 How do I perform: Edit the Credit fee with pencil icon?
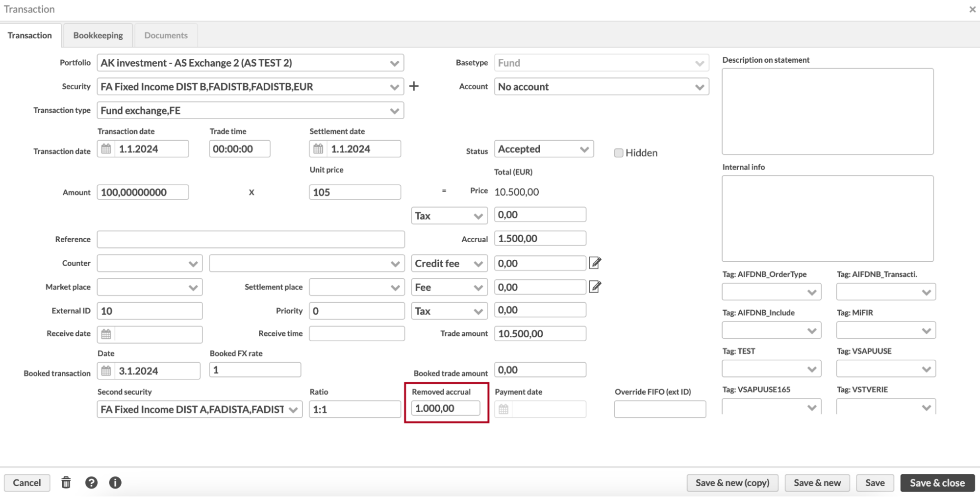coord(595,263)
